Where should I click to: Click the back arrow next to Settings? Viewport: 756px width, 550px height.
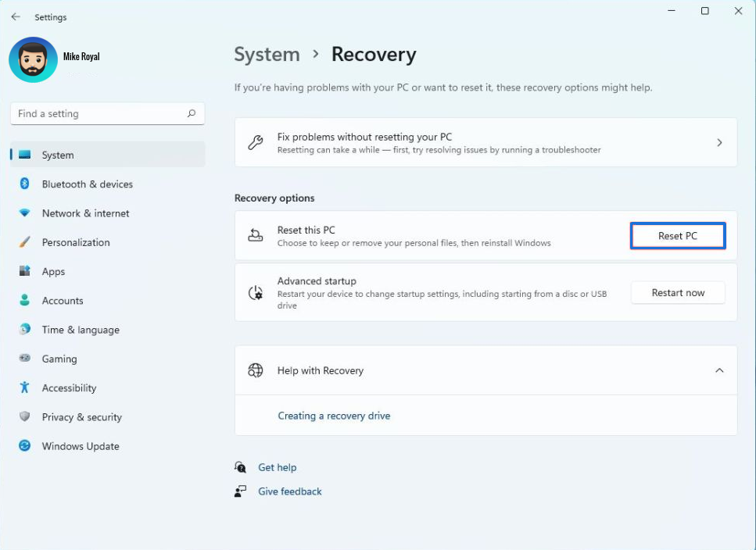[x=16, y=17]
